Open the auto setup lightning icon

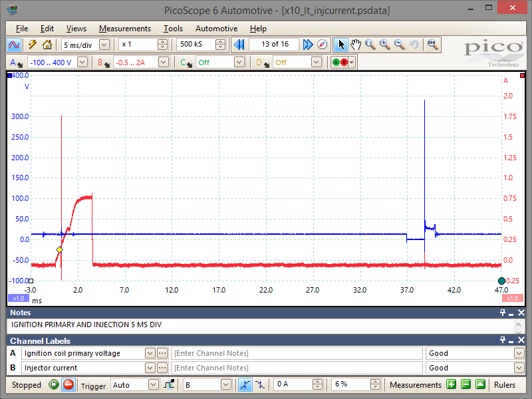(32, 45)
